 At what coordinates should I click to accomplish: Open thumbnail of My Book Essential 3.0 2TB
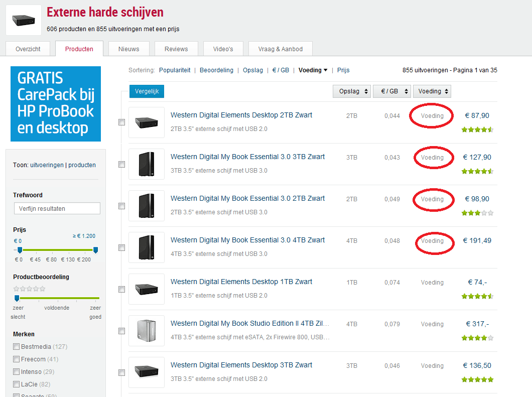(x=147, y=206)
